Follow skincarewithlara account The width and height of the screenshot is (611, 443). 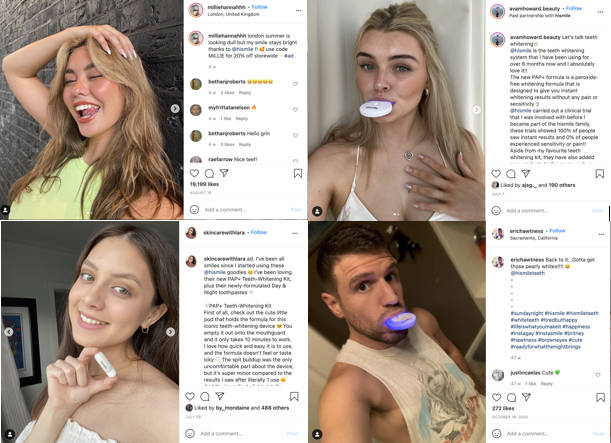pyautogui.click(x=259, y=232)
